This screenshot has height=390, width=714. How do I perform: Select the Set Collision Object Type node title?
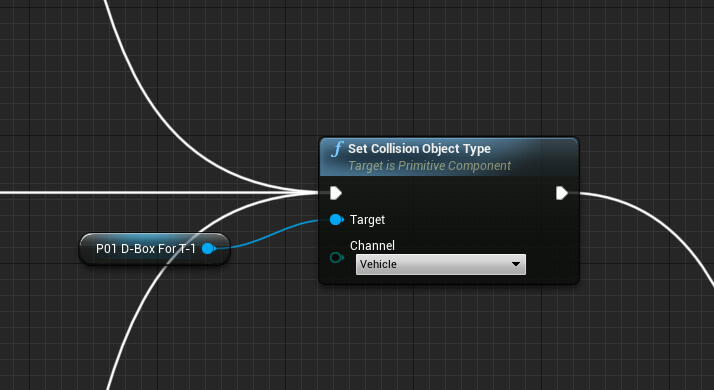(419, 149)
